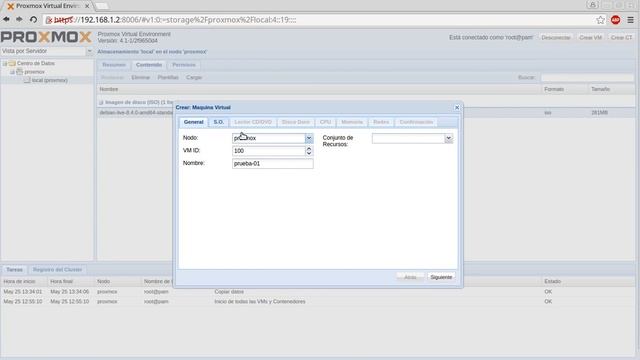
Task: Click the Tamaño column header
Action: tap(611, 89)
